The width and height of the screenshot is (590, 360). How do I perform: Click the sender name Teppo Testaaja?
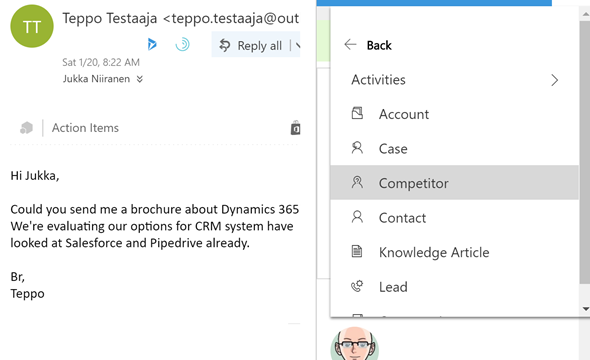click(x=109, y=18)
